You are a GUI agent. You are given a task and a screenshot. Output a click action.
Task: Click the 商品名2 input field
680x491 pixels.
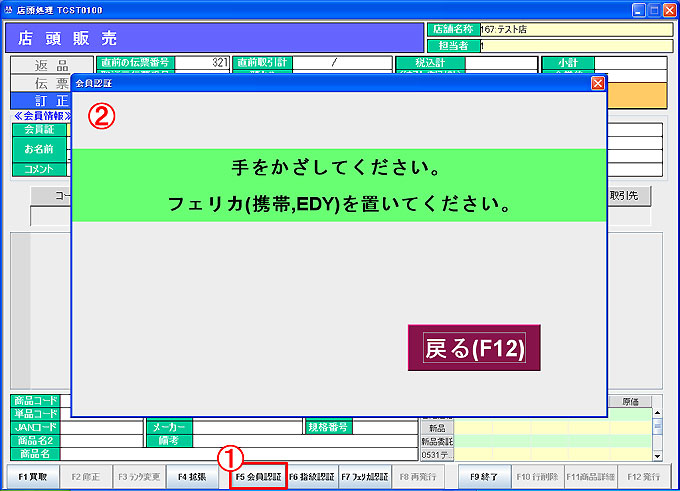[101, 441]
